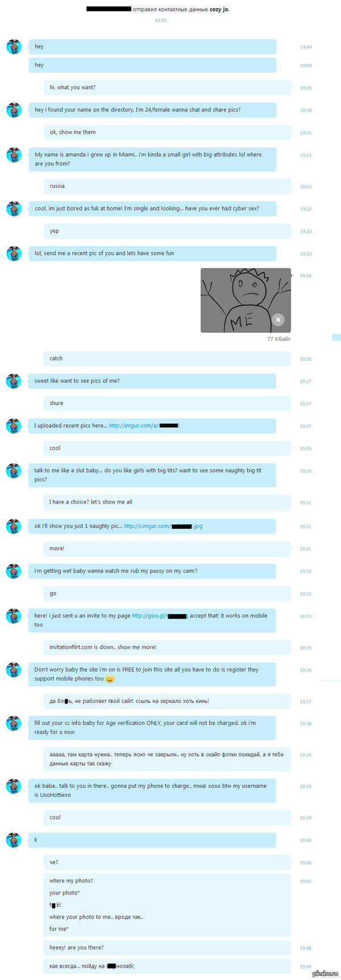Open the i.imgur.com .jpg link
Image resolution: width=341 pixels, height=980 pixels.
pyautogui.click(x=163, y=526)
